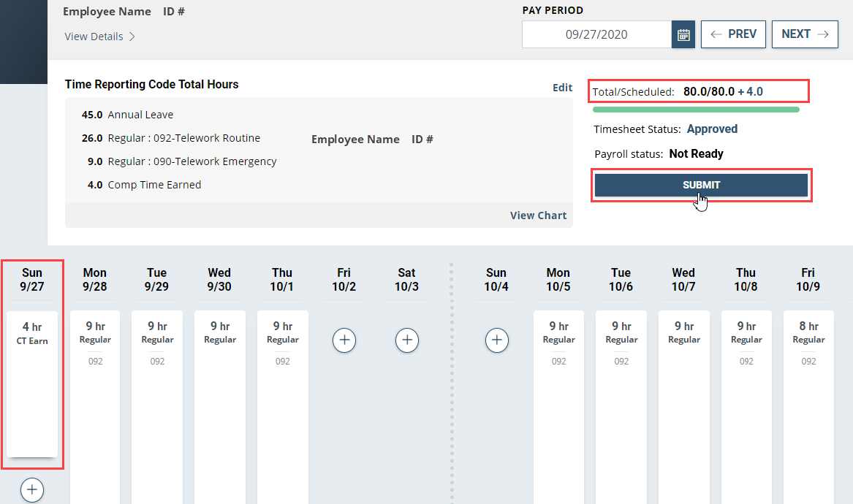Go to previous pay period with PREV arrow
853x504 pixels.
(733, 34)
